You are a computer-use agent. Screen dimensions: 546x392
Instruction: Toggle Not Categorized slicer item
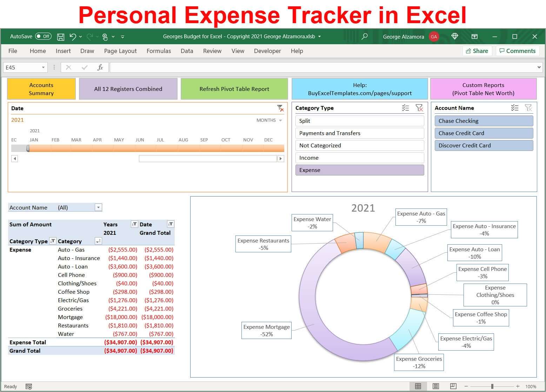360,145
